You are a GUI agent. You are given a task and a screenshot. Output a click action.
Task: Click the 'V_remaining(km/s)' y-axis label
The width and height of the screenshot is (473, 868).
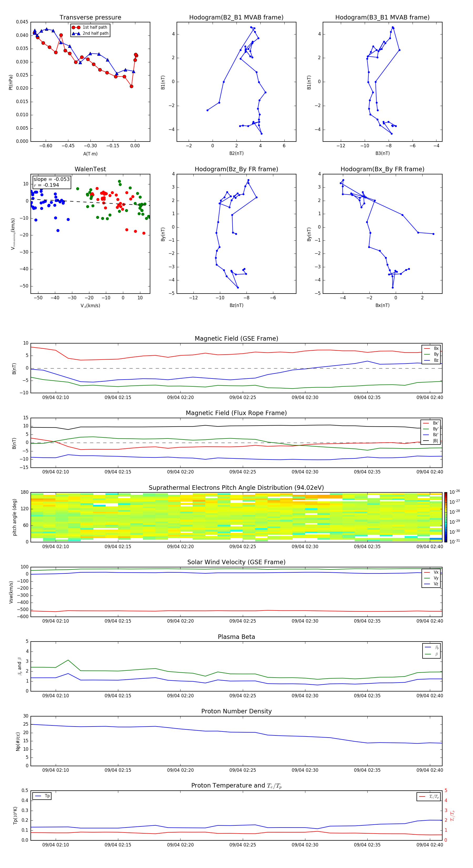click(13, 234)
